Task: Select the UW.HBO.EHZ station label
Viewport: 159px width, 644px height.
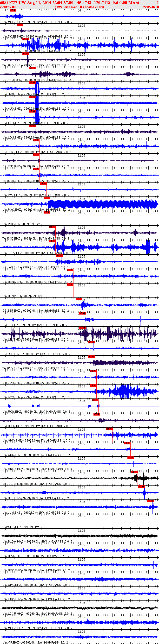Action: pos(36,600)
